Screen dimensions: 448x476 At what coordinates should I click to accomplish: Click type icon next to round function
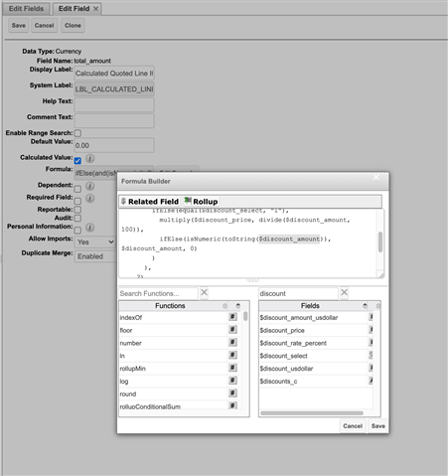point(232,394)
